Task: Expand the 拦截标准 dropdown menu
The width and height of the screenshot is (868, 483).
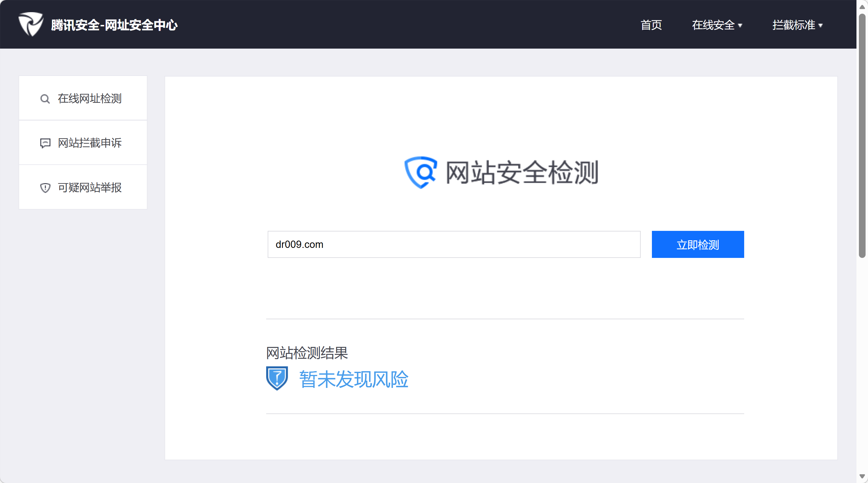Action: click(x=794, y=25)
